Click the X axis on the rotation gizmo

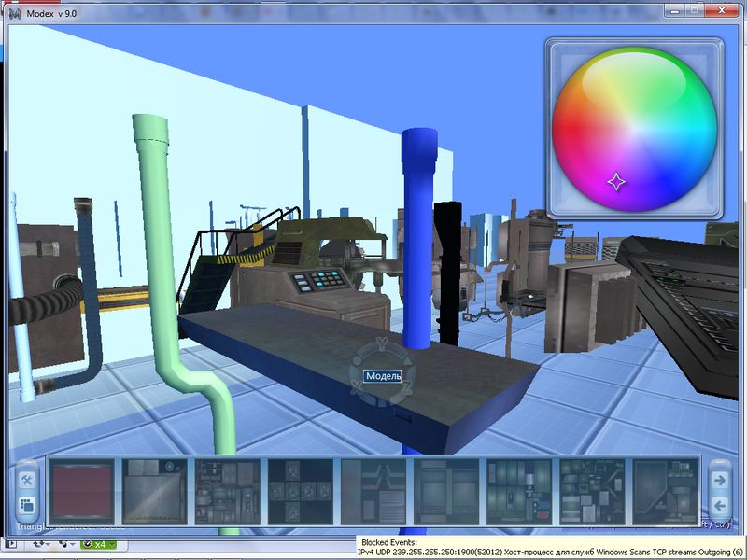(x=356, y=388)
